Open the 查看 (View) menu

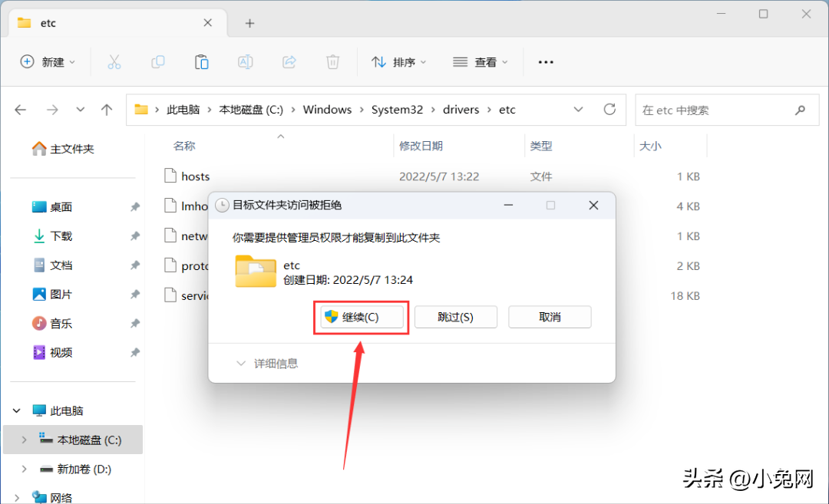(x=481, y=62)
